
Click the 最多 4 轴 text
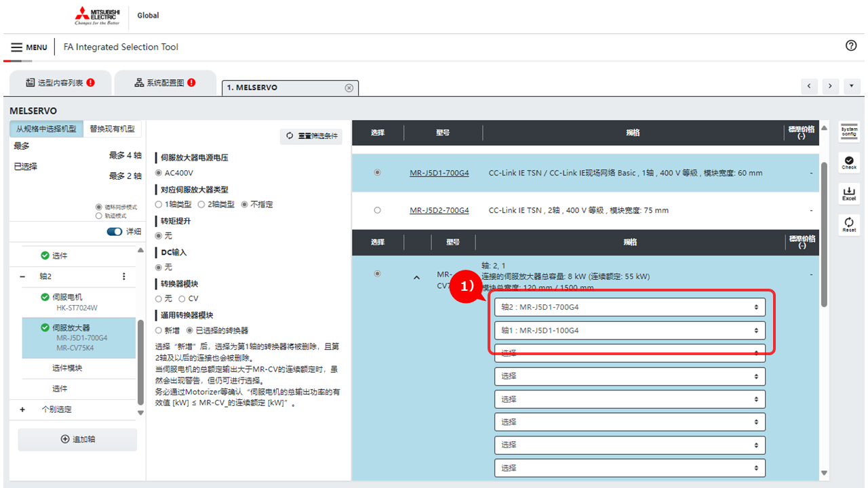click(x=125, y=155)
